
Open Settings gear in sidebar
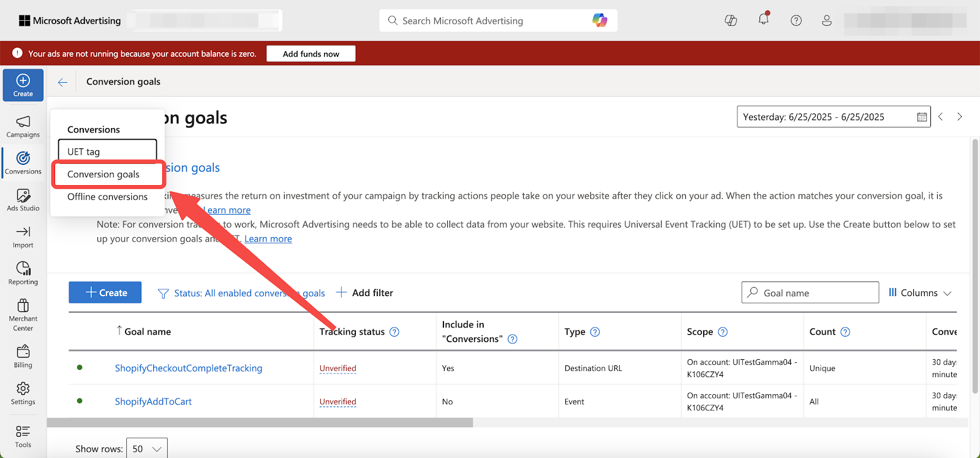coord(23,393)
